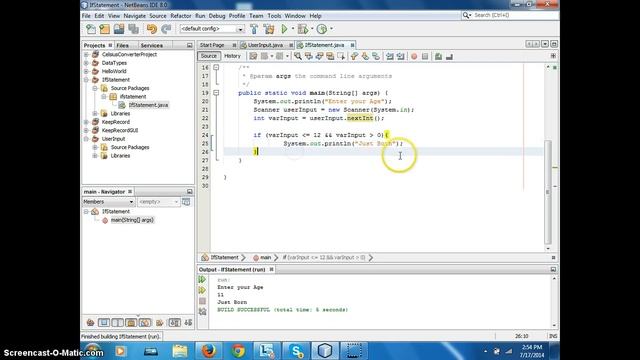640x360 pixels.
Task: Switch to the UserInput.java tab
Action: pos(265,45)
